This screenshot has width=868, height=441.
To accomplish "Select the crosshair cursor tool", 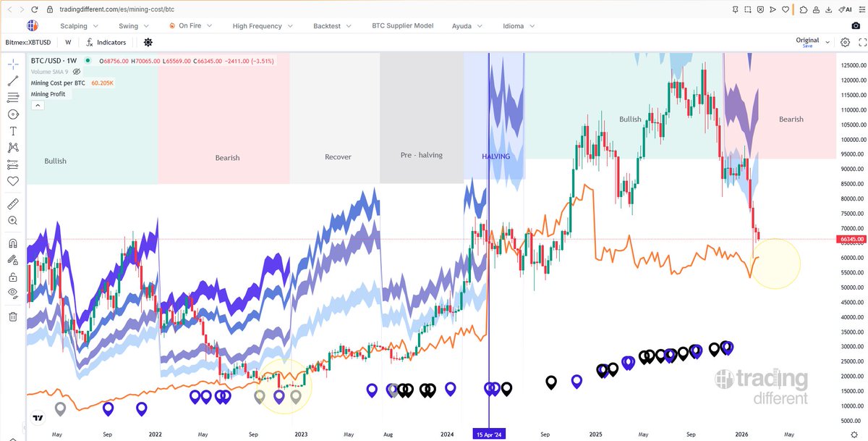I will (13, 64).
